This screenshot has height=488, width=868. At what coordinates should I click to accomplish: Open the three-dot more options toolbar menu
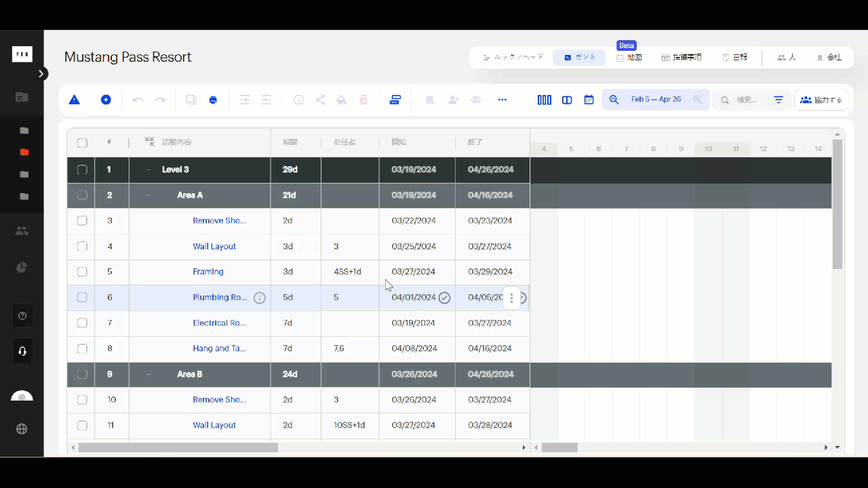(x=502, y=100)
